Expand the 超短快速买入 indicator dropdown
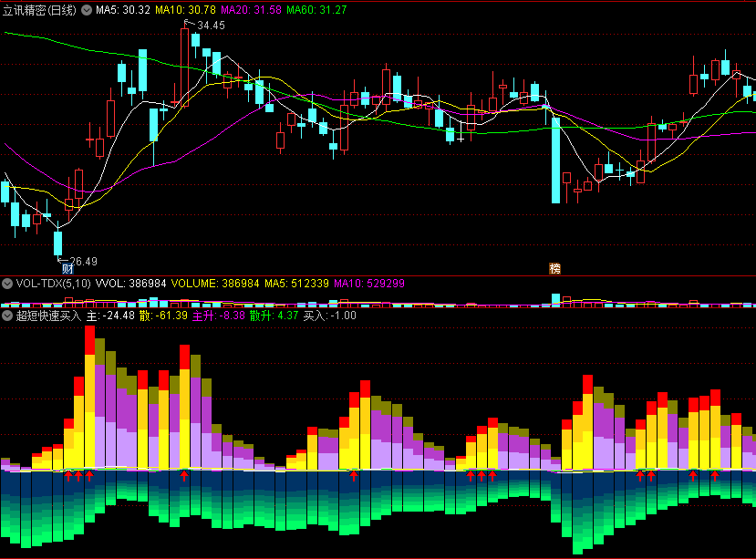The width and height of the screenshot is (756, 559). (7, 316)
